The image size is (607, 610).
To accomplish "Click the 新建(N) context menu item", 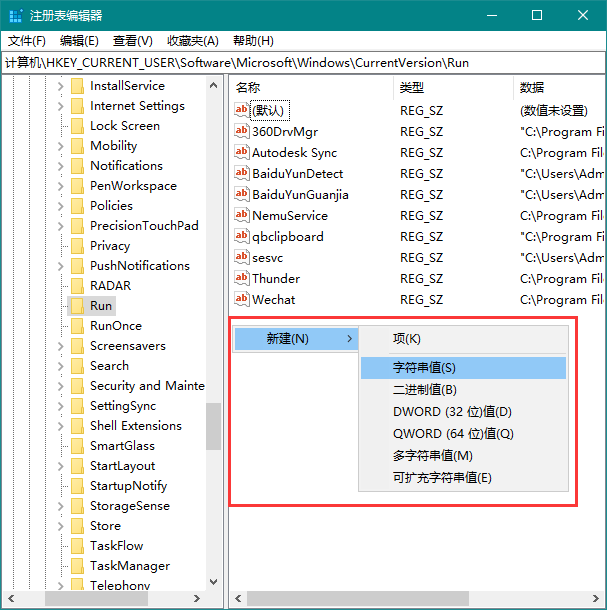I will click(x=296, y=339).
